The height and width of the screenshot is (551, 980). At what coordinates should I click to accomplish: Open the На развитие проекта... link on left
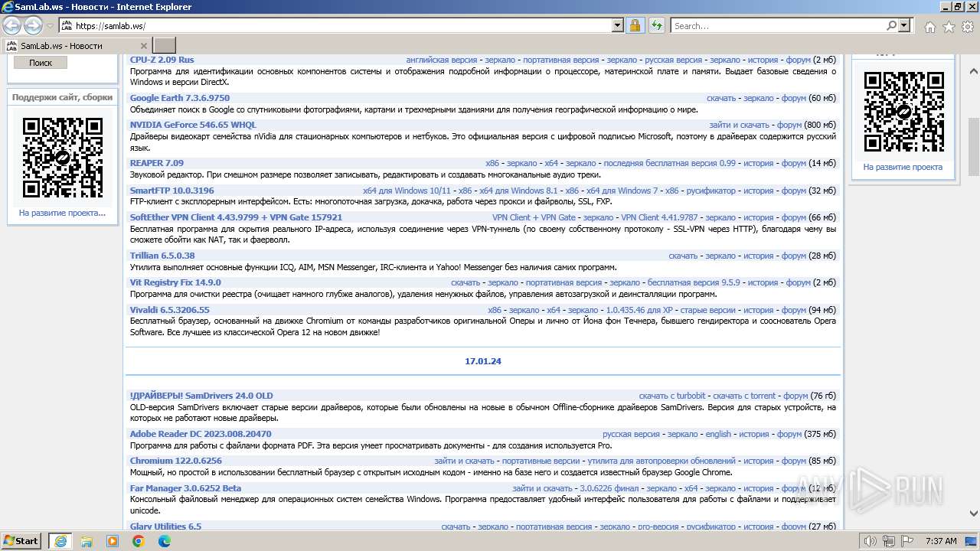62,213
